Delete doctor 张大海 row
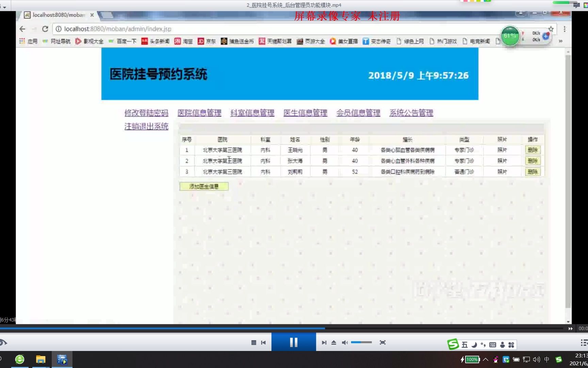588x368 pixels. pyautogui.click(x=533, y=161)
